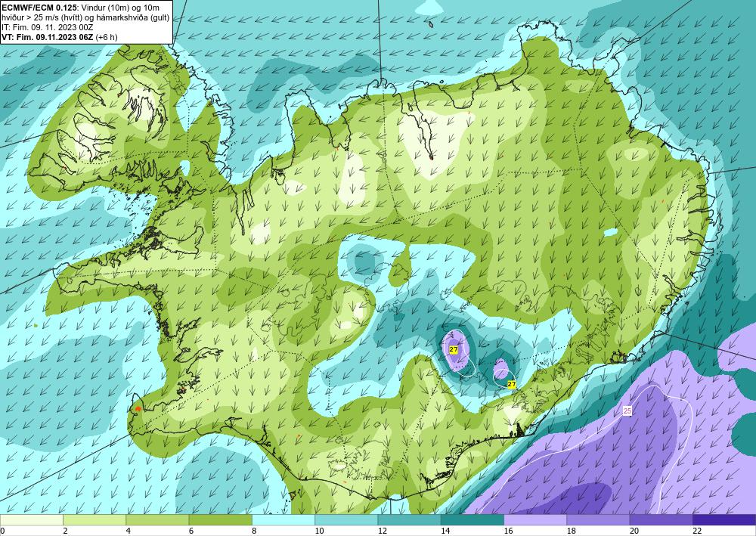The width and height of the screenshot is (756, 536).
Task: Click the '2' tick on the color scale
Action: pos(64,531)
